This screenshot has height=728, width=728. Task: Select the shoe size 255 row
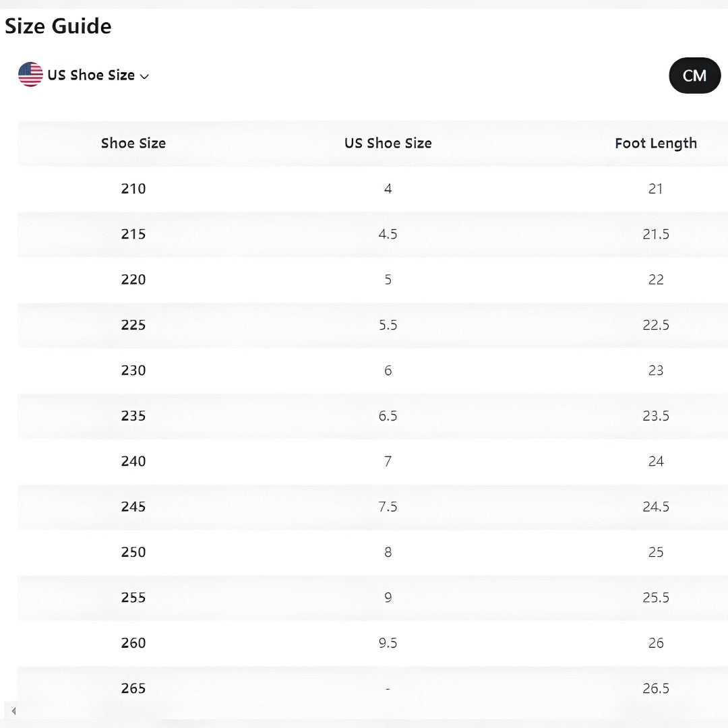click(x=133, y=598)
